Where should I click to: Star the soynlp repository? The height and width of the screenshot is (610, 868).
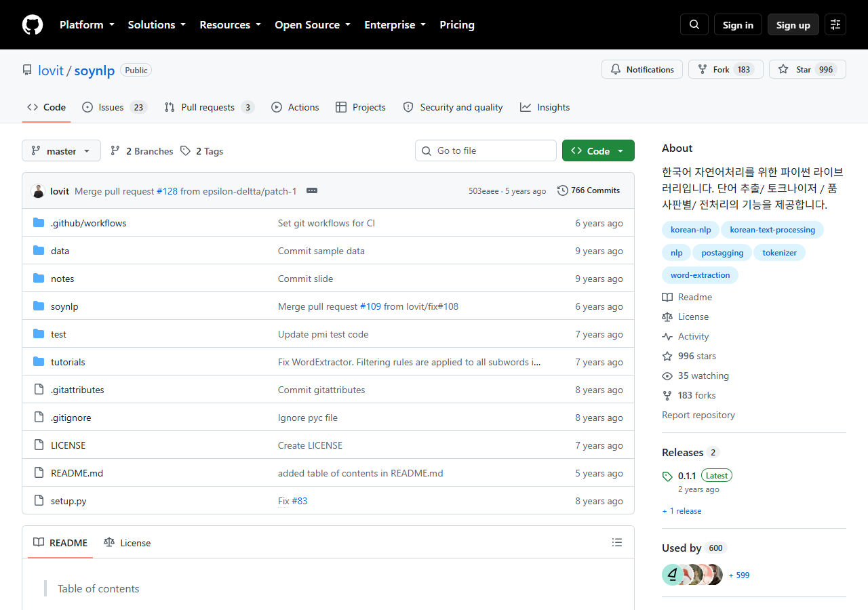click(807, 69)
